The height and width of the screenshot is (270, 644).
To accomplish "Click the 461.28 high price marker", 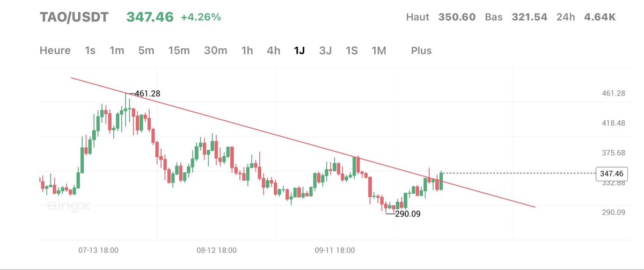I will [147, 93].
